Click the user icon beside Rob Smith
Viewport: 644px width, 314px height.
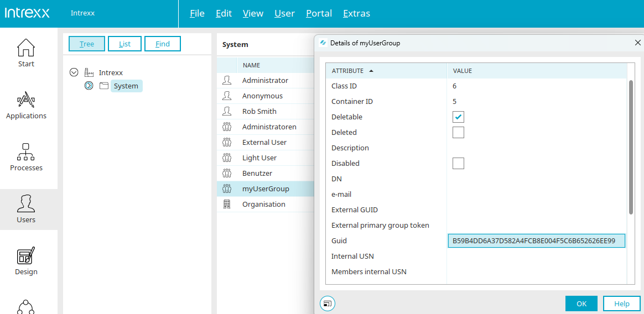pyautogui.click(x=227, y=111)
